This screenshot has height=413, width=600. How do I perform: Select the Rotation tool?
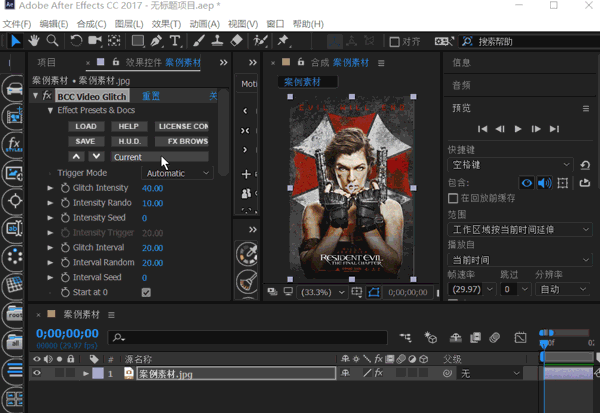[76, 41]
